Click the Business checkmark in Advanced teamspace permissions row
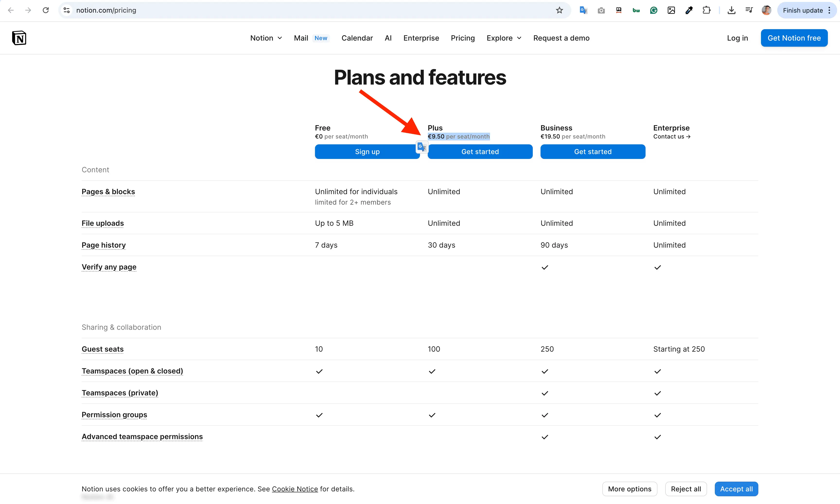The image size is (840, 504). [545, 437]
